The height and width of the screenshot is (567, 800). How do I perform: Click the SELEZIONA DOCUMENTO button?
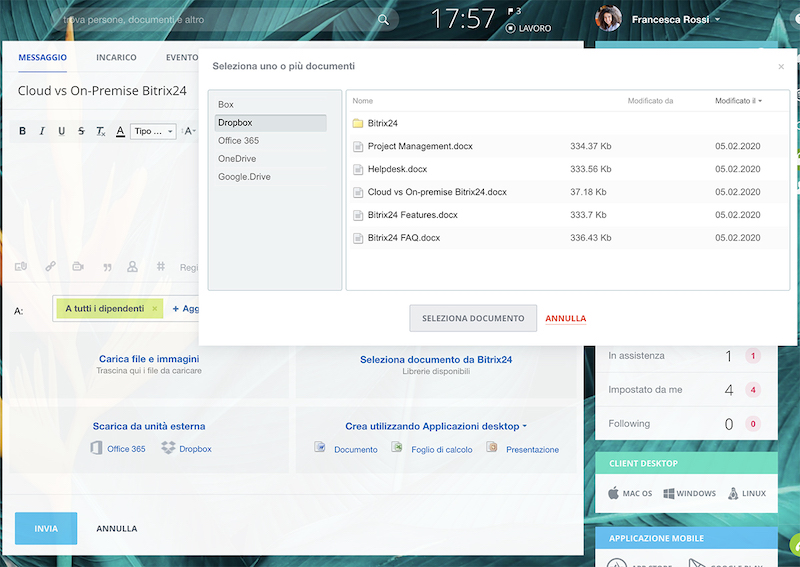click(x=473, y=318)
